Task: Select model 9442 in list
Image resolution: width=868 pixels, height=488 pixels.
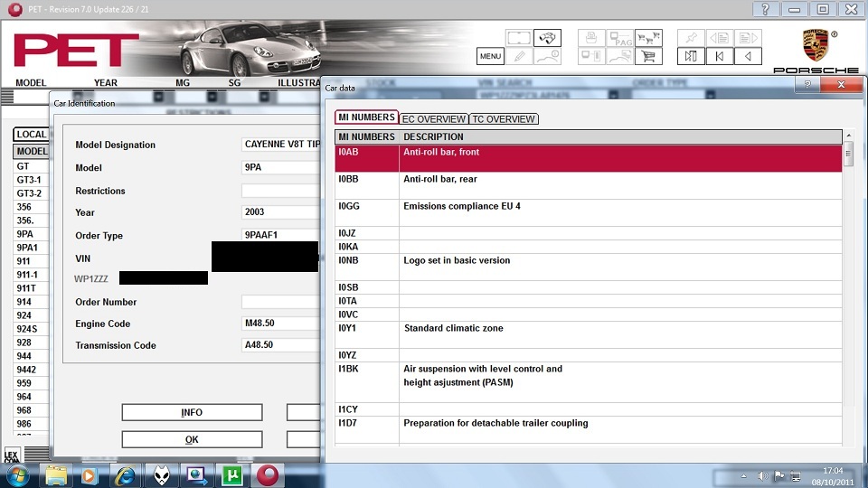Action: [31, 370]
